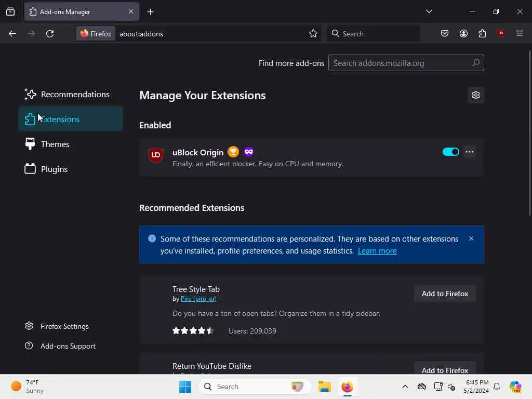
Task: Open the weather widget showing 74°F
Action: [28, 387]
